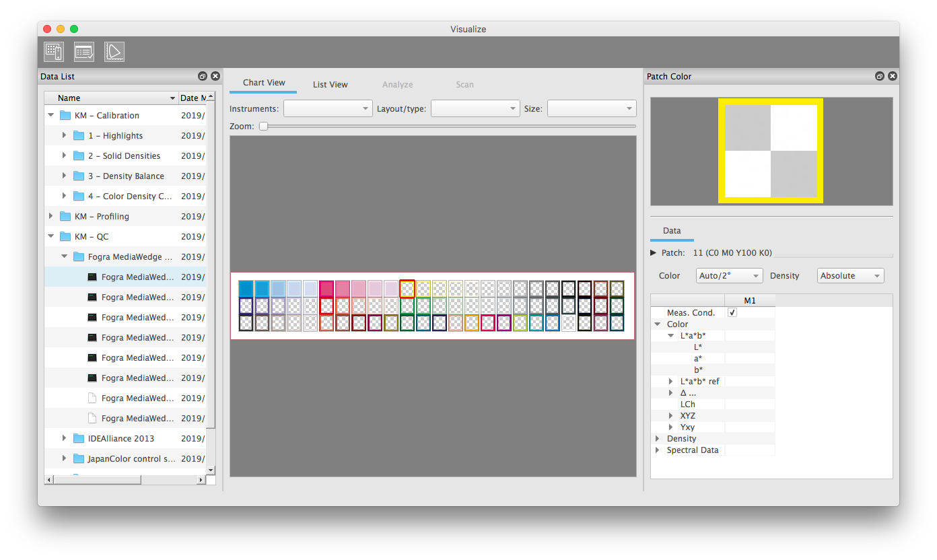Toggle the Meas. Cond. M1 checkbox

[x=732, y=312]
